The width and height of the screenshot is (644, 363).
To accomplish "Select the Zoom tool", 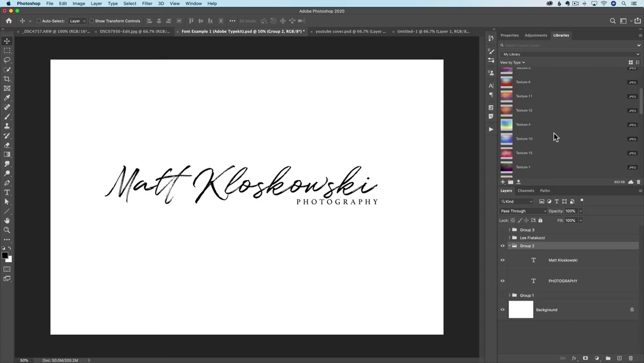I will (x=7, y=230).
